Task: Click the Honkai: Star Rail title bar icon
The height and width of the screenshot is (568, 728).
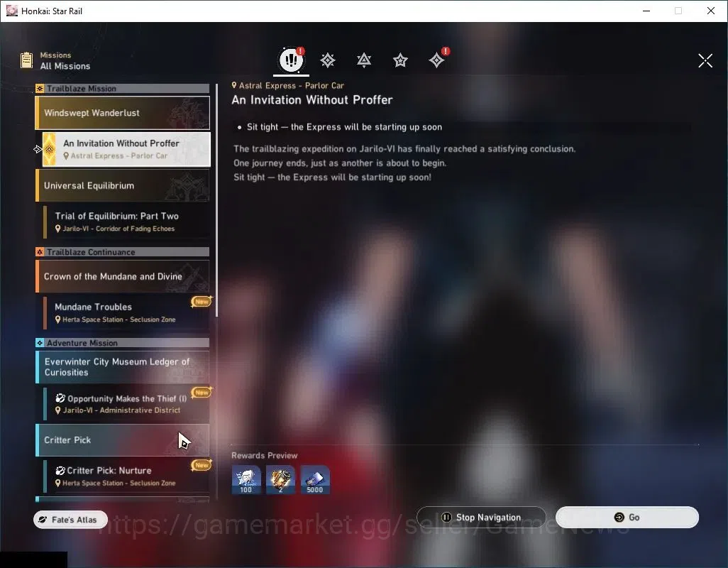Action: (x=11, y=11)
